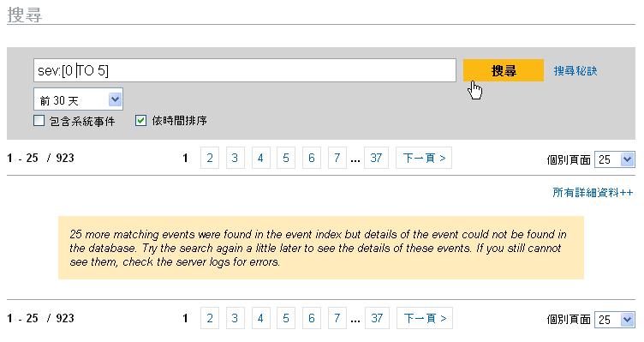Go to page 3 in top pagination
This screenshot has height=342, width=644.
pos(235,158)
